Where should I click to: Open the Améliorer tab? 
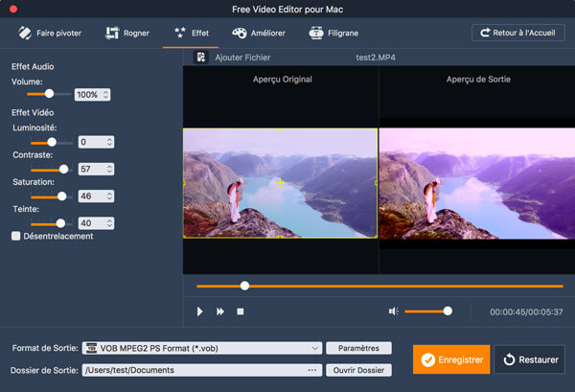(260, 33)
